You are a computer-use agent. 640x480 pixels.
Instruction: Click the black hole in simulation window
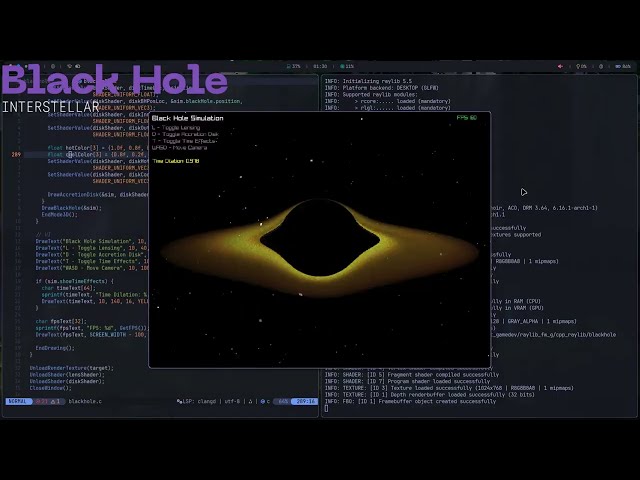[320, 238]
